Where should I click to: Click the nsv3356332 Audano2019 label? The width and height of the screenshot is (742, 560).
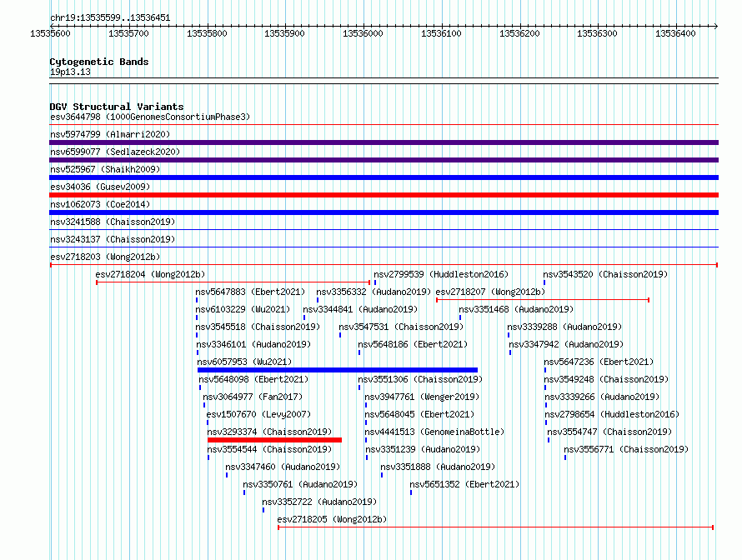tap(374, 292)
